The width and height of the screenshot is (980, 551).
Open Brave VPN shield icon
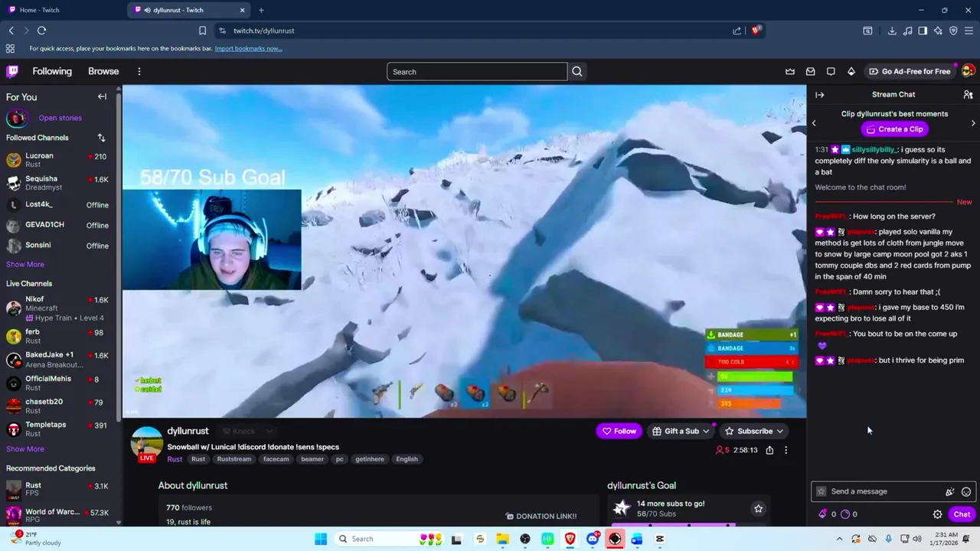pos(953,31)
